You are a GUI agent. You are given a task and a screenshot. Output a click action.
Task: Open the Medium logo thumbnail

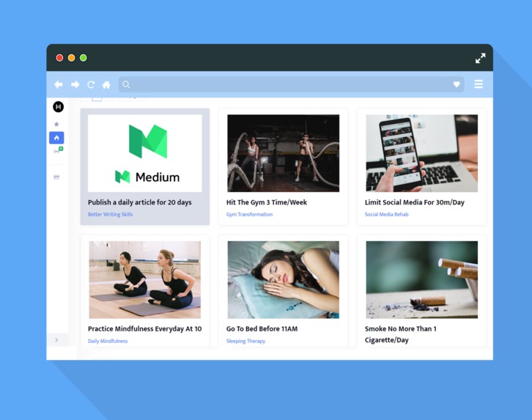[x=145, y=153]
